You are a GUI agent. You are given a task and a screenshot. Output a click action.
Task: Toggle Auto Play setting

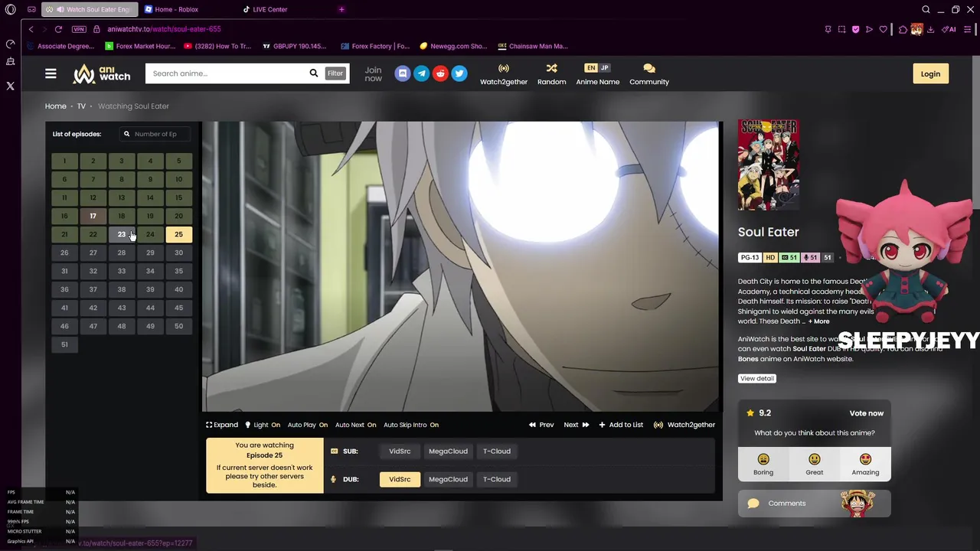[308, 425]
